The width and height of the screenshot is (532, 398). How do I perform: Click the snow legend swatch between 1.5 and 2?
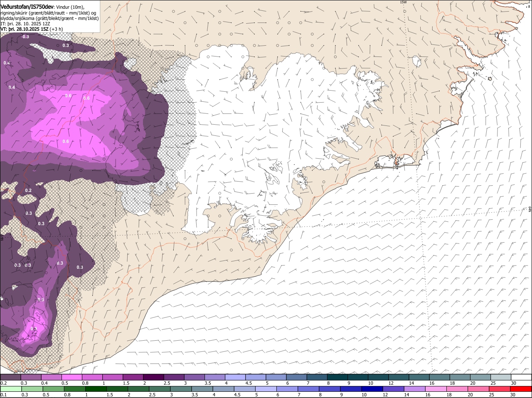point(133,377)
